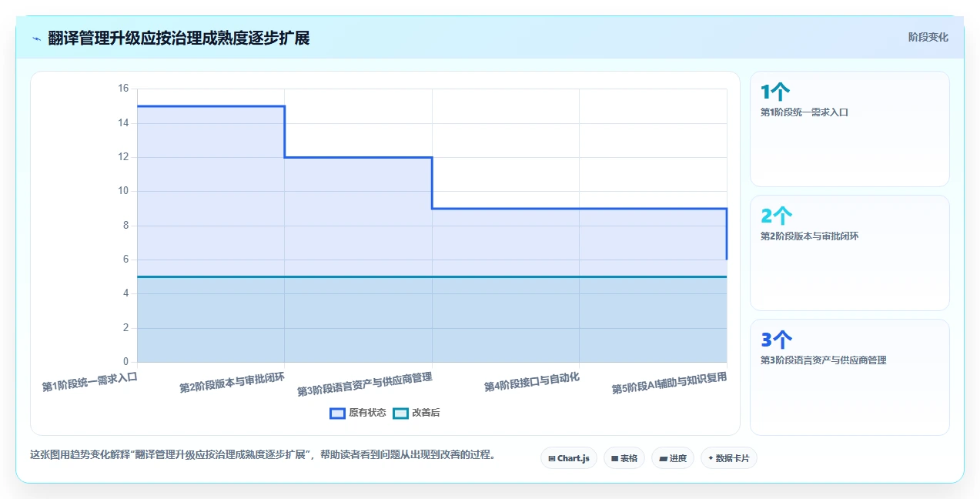Click x-axis label 第1阶段统一需求入口
Viewport: 980px width, 499px height.
(x=89, y=382)
